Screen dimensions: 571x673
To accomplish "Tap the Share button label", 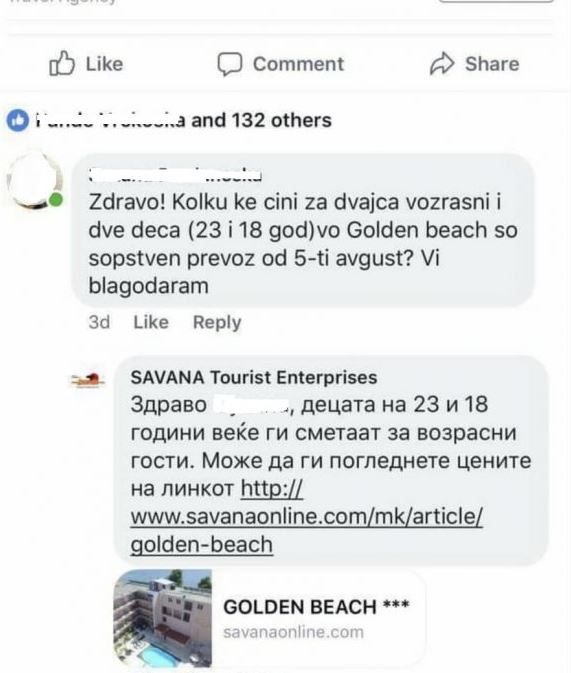I will (492, 64).
